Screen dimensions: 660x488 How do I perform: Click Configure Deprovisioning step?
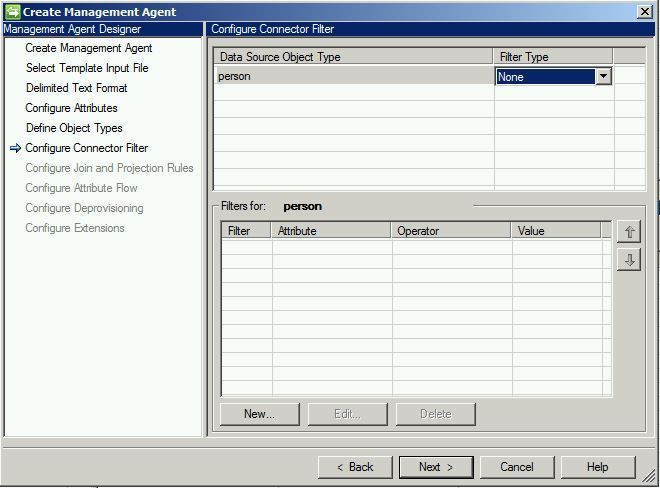[x=84, y=208]
